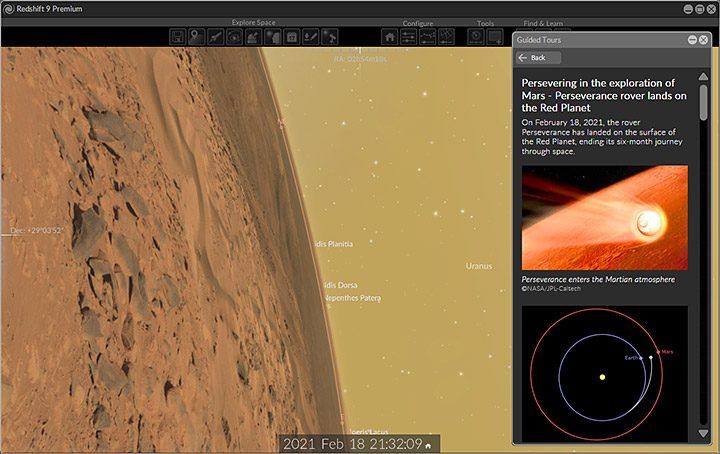Open the Find & Learn menu group
720x454 pixels.
543,23
